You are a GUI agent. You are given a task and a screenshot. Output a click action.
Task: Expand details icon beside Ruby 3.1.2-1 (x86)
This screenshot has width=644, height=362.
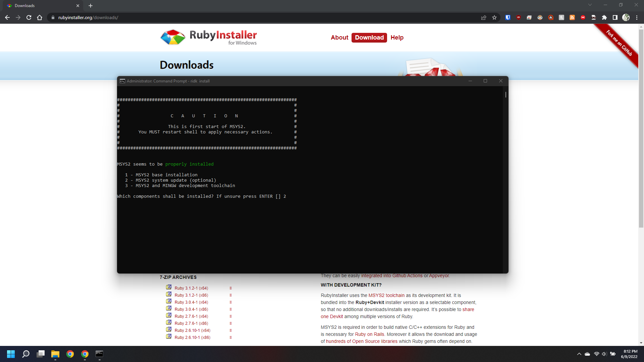230,295
